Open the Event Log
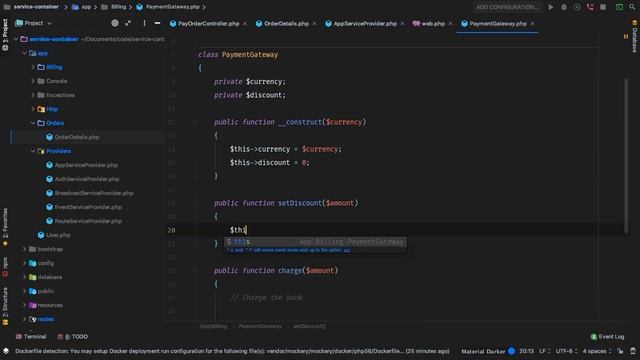Image resolution: width=640 pixels, height=360 pixels. coord(607,337)
